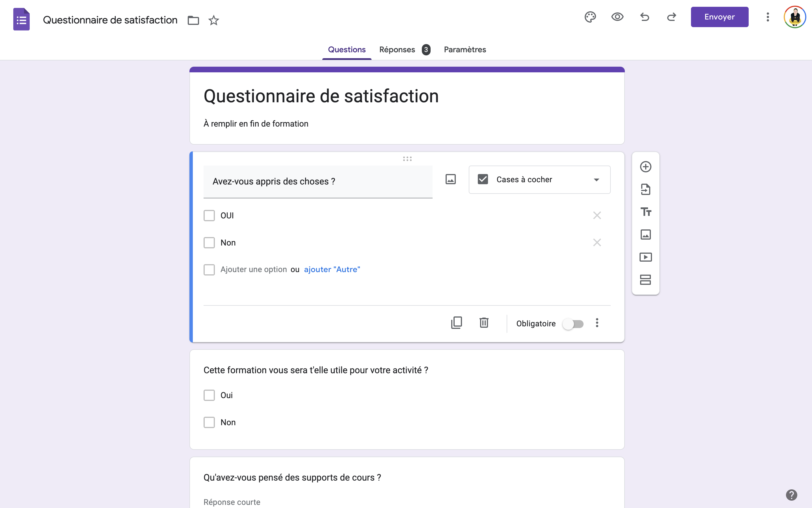Screen dimensions: 812x508
Task: Open the top-bar more options menu
Action: (x=768, y=17)
